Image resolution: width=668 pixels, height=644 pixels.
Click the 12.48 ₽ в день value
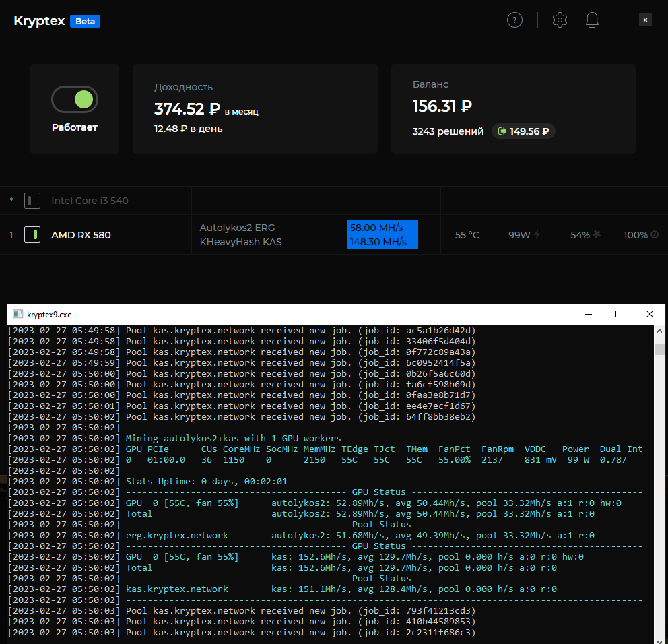pyautogui.click(x=189, y=129)
